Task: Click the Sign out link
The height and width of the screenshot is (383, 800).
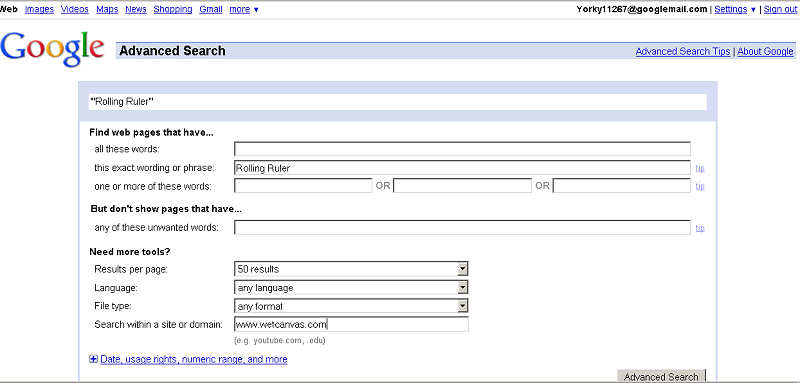Action: (780, 9)
